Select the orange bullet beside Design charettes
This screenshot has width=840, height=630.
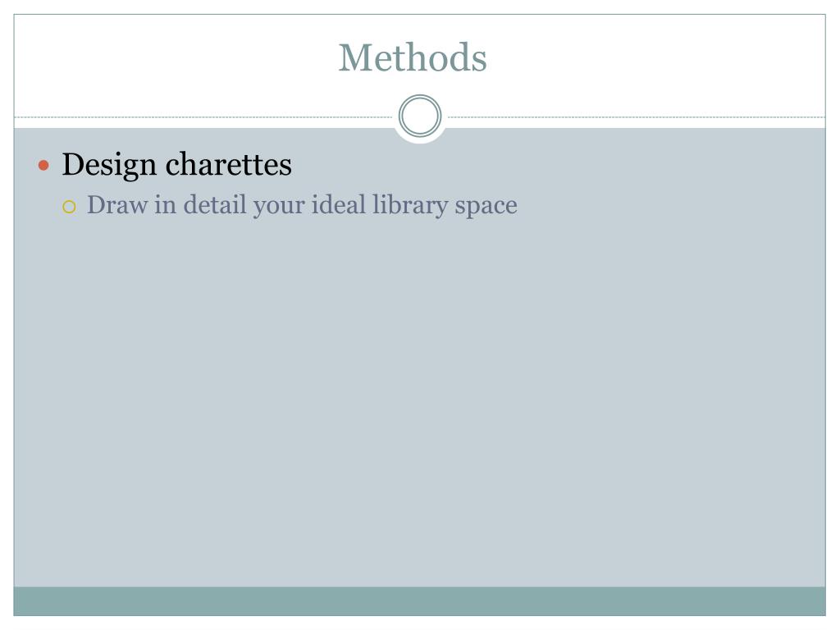coord(44,165)
